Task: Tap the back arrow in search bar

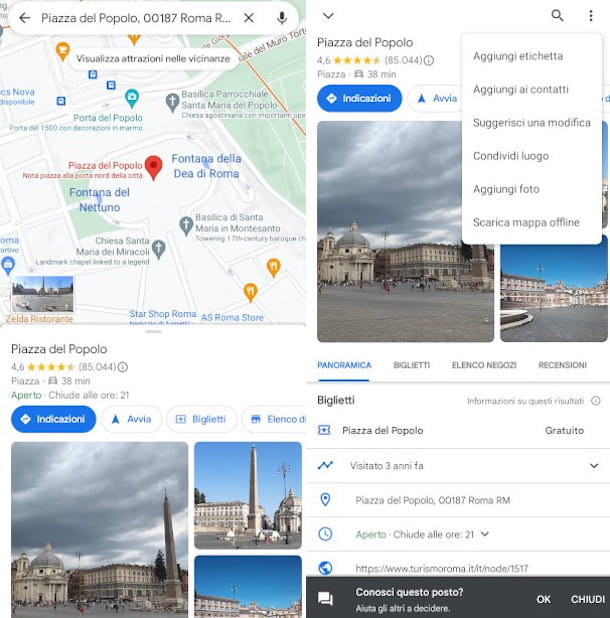Action: (x=24, y=18)
